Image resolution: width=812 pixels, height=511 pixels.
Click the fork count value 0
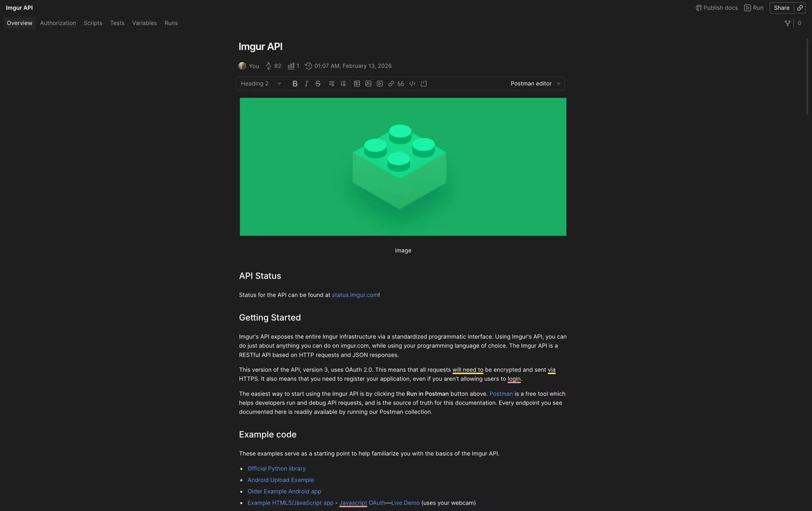coord(799,23)
